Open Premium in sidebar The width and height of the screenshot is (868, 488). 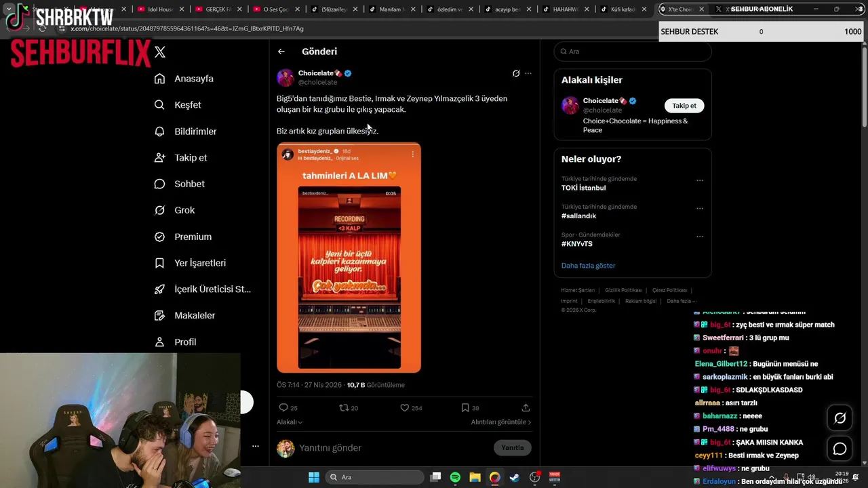click(182, 237)
